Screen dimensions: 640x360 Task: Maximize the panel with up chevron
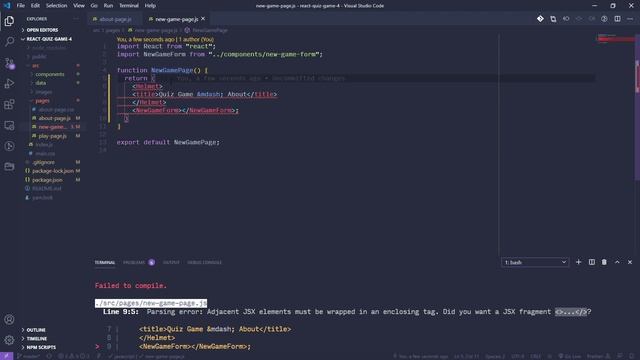pos(617,262)
